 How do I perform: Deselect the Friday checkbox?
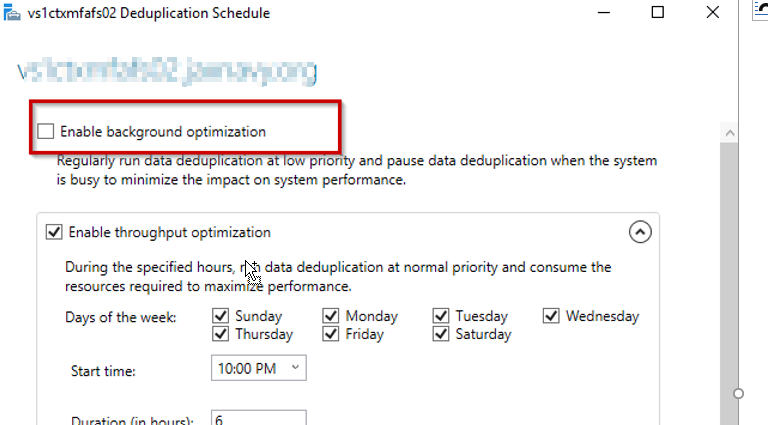(331, 334)
